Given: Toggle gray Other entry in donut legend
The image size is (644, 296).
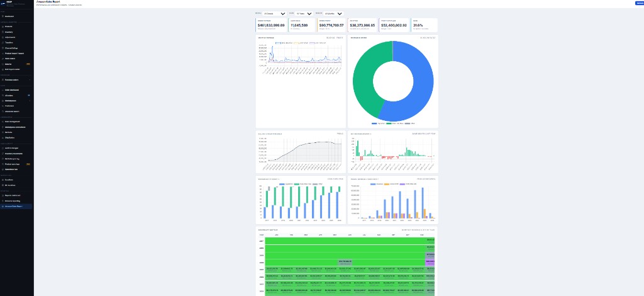Looking at the screenshot, I should pyautogui.click(x=410, y=123).
